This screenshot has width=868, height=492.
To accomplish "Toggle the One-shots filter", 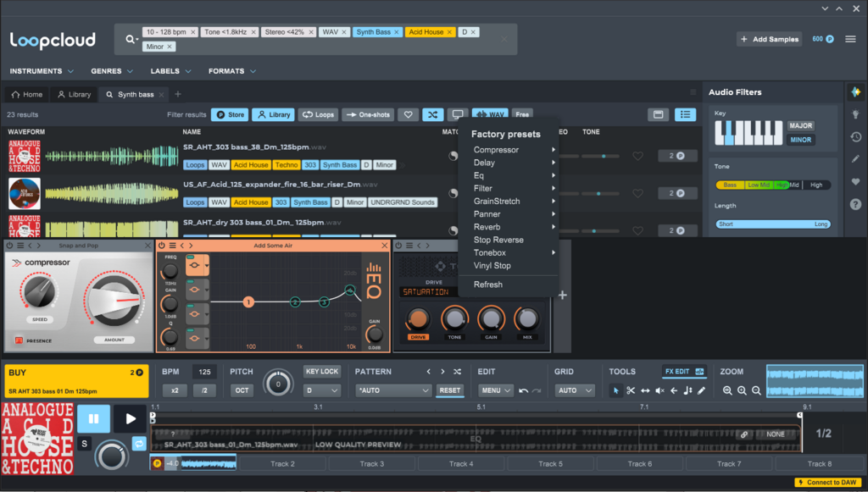I will point(368,114).
